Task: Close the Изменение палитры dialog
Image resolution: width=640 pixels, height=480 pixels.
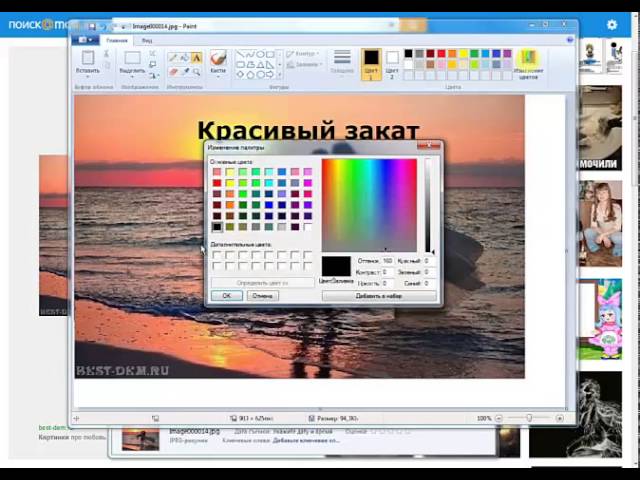Action: click(429, 145)
